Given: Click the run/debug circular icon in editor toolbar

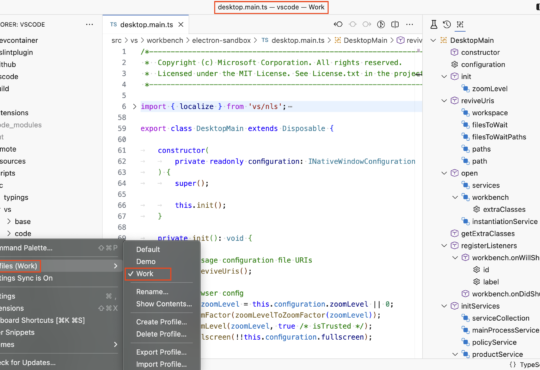Looking at the screenshot, I should (381, 24).
